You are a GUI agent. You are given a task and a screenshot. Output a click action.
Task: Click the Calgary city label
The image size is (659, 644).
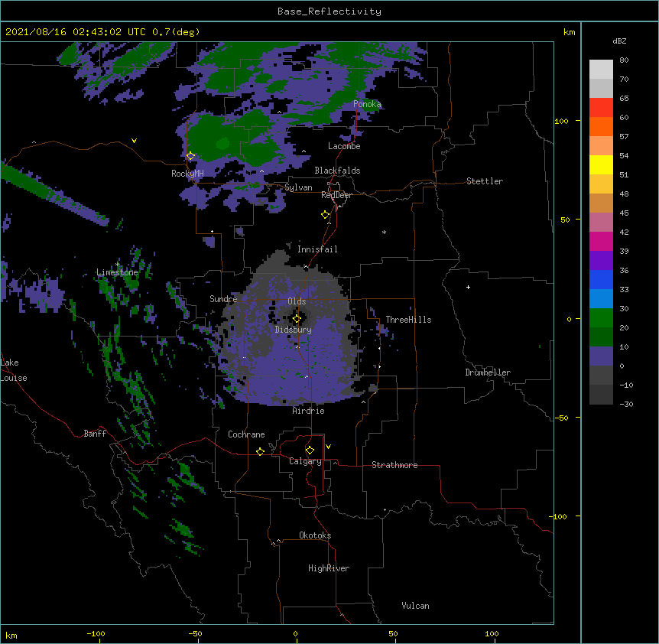pos(305,461)
